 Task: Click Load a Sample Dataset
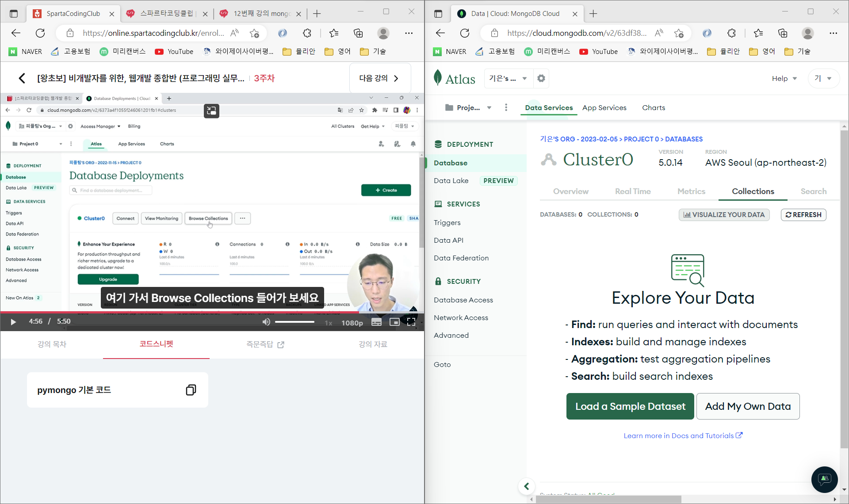click(630, 406)
